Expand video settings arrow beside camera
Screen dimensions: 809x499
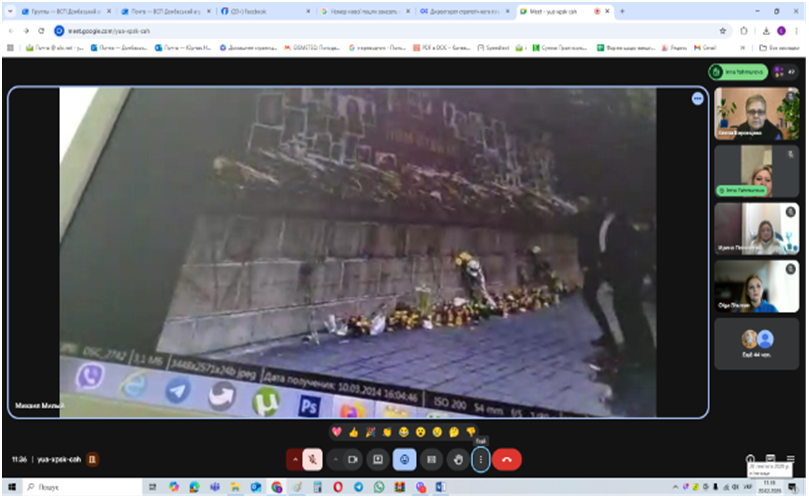point(334,459)
